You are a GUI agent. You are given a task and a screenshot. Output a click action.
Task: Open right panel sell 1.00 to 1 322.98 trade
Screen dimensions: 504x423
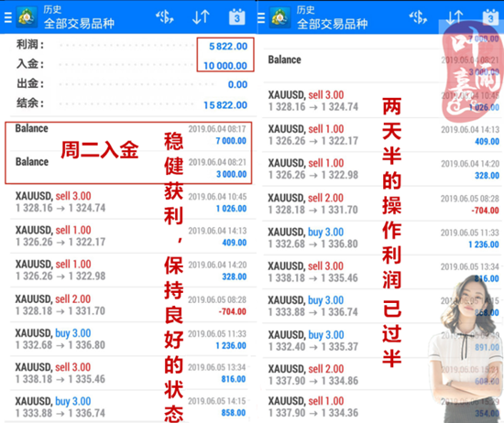pyautogui.click(x=382, y=169)
